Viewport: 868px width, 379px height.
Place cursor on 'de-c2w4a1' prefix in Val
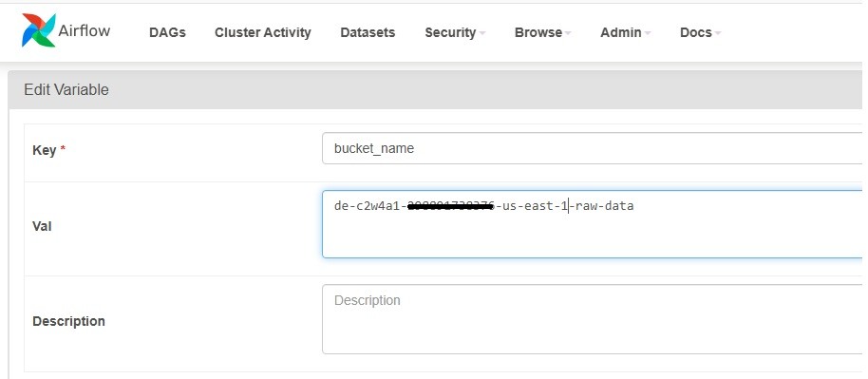[x=367, y=207]
